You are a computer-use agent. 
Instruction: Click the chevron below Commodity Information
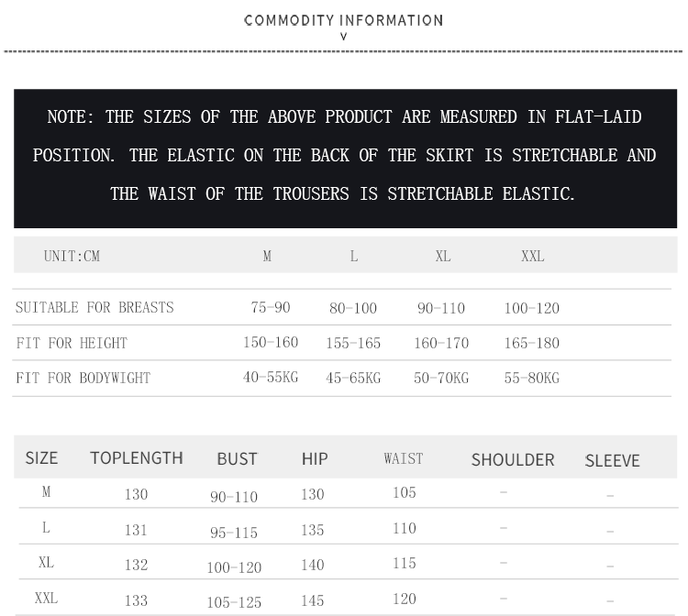344,38
